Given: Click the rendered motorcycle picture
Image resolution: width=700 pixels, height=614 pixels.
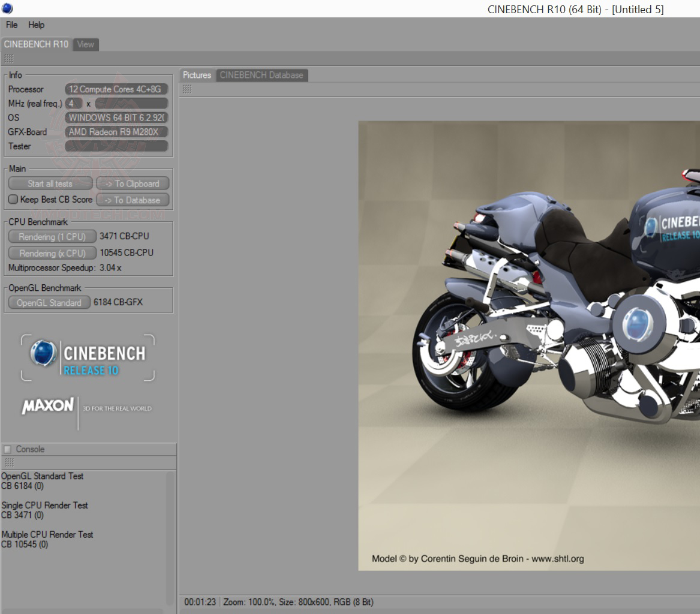Looking at the screenshot, I should point(529,346).
